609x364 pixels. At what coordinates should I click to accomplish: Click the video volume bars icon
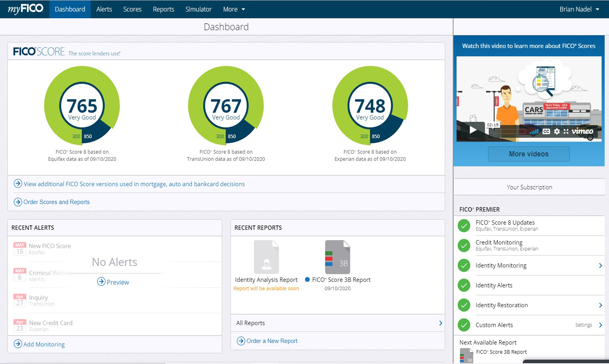coord(534,131)
